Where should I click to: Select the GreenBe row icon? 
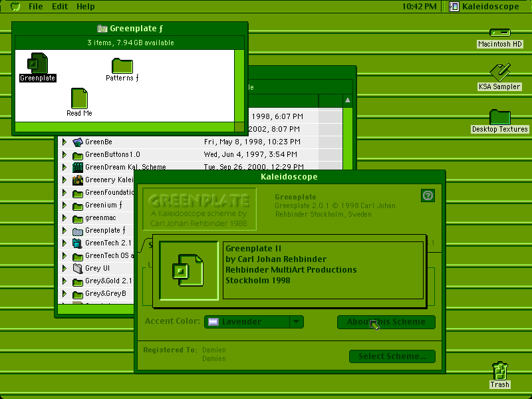[x=78, y=142]
